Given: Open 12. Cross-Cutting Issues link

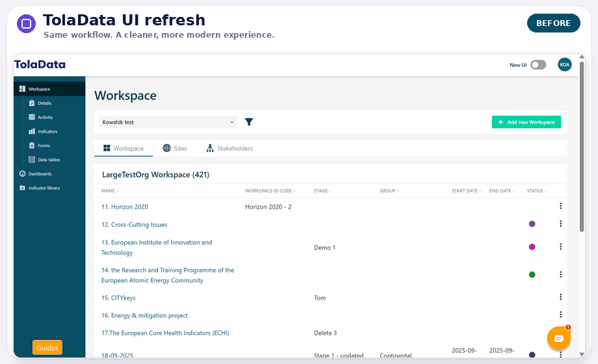Looking at the screenshot, I should [135, 225].
